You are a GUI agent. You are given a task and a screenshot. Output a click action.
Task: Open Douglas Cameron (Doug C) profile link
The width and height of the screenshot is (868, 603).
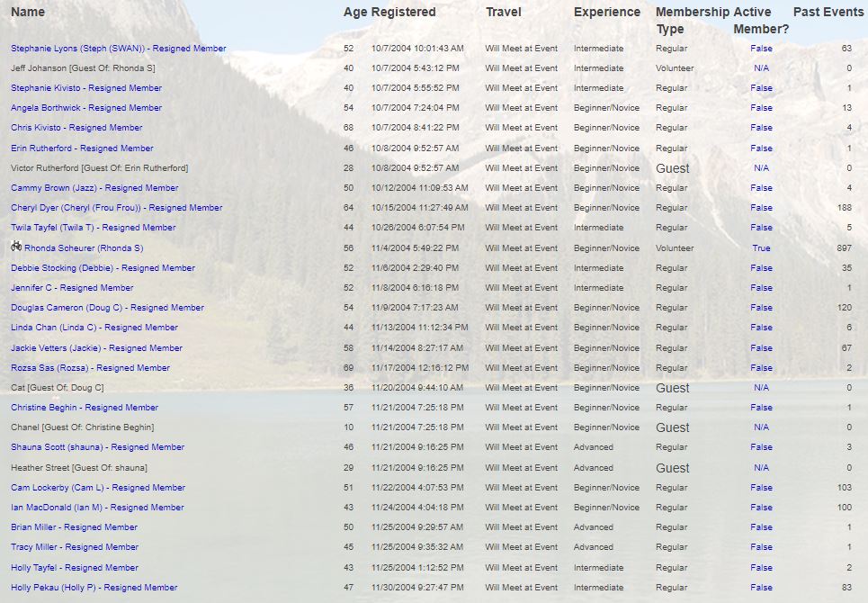coord(107,308)
